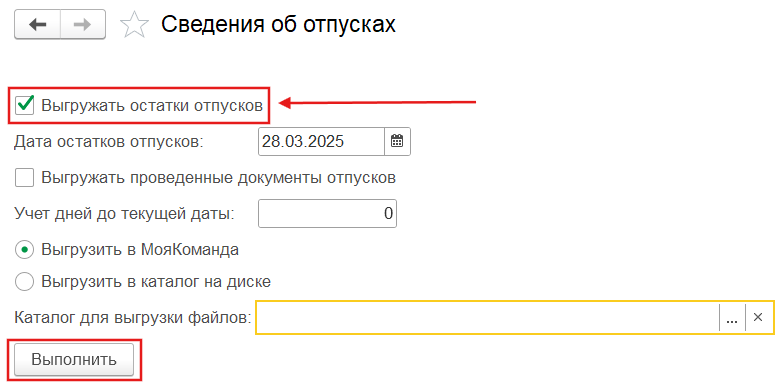The height and width of the screenshot is (391, 782).
Task: Click the date field showing 28.03.2025
Action: pos(322,142)
